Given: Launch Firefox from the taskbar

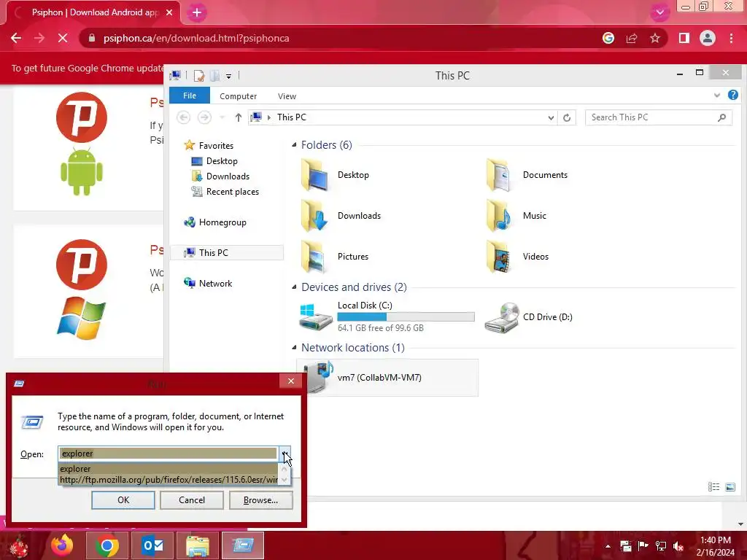Looking at the screenshot, I should click(x=63, y=545).
